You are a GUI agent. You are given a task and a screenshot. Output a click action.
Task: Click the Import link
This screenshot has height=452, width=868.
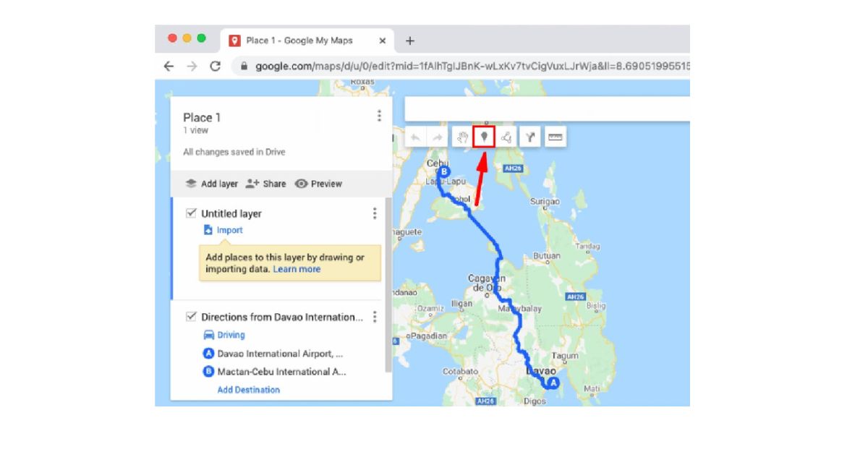pos(230,230)
